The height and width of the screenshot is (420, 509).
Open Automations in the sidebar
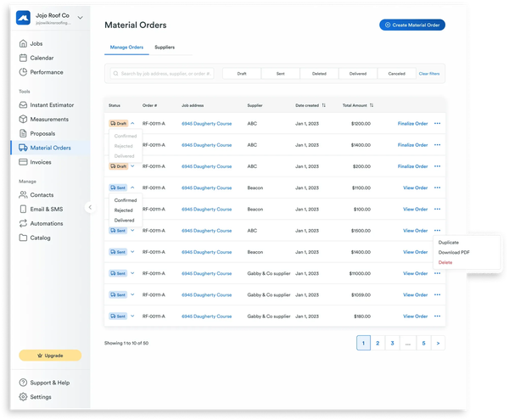48,223
